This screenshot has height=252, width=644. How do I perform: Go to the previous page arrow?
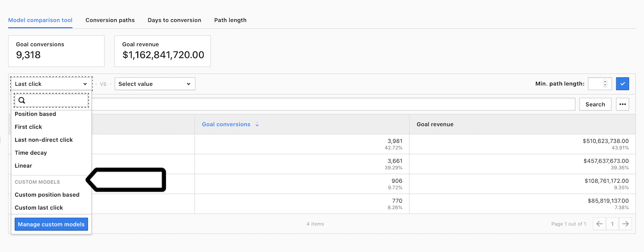click(x=599, y=224)
